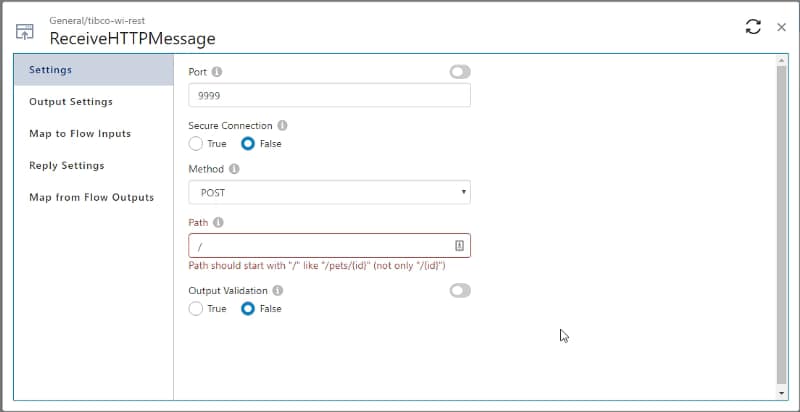
Task: Click the vertical scrollbar on the right
Action: coord(781,220)
